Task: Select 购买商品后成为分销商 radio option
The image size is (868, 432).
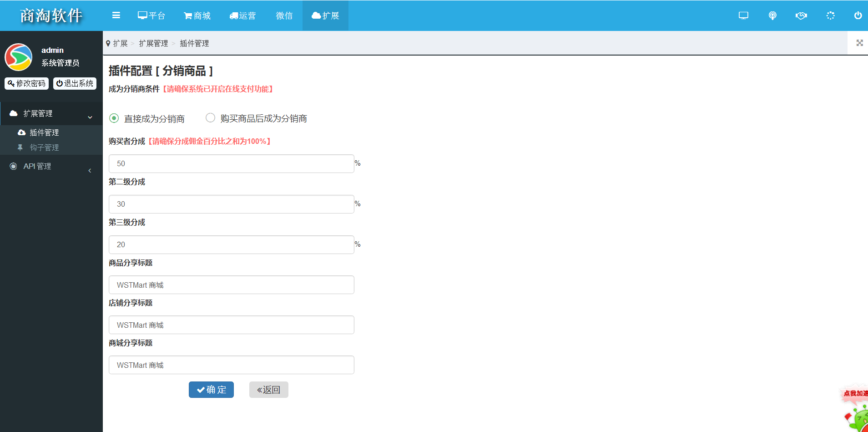Action: point(210,118)
